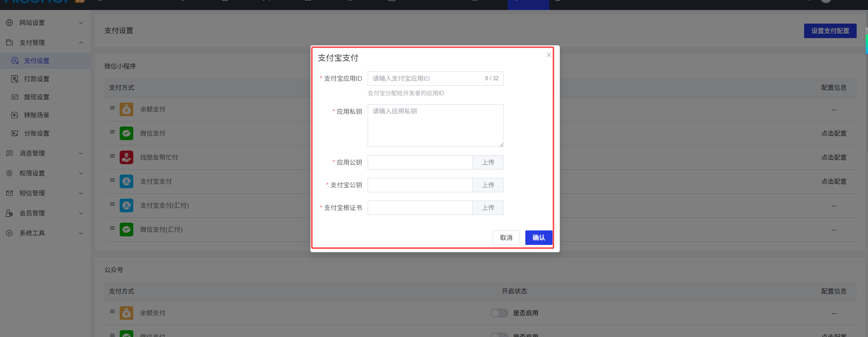Viewport: 868px width, 337px height.
Task: Click 上传 next to 应用公钥
Action: 488,162
